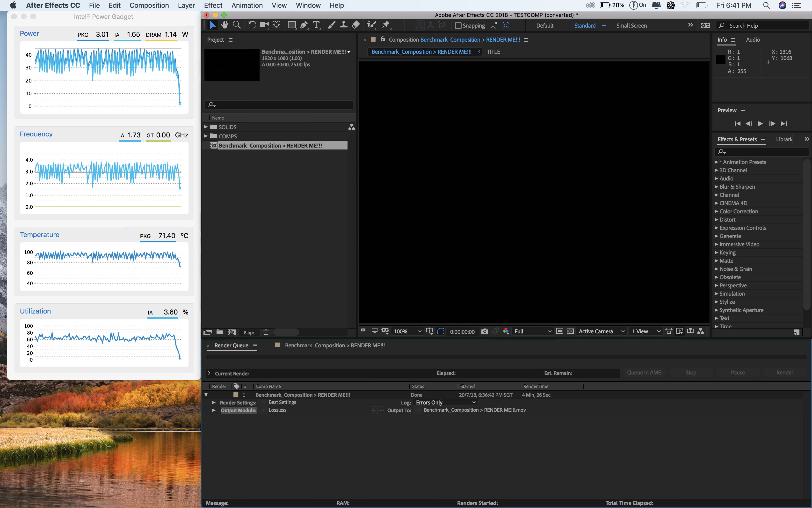This screenshot has width=812, height=508.
Task: Toggle the composition viewer lock
Action: [383, 39]
